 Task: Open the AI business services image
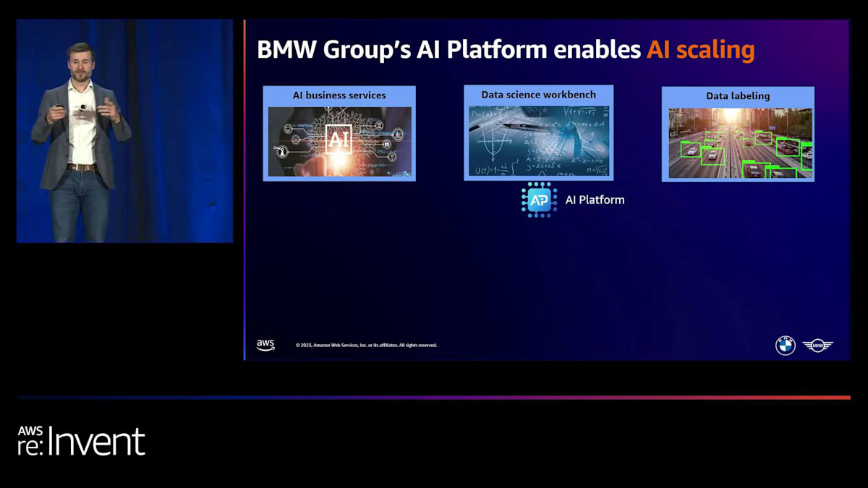(x=339, y=142)
